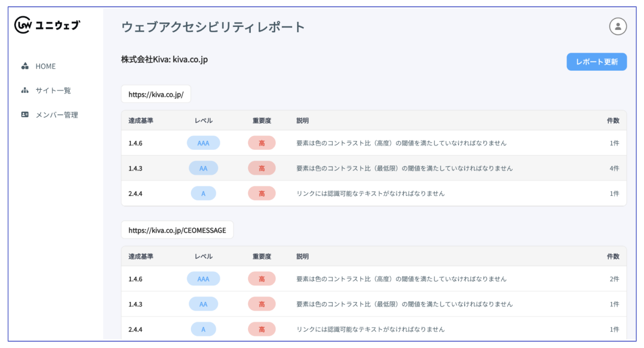Click リンク text description in CEOMESSAGE table
Screen dimensions: 644x348
click(x=371, y=329)
